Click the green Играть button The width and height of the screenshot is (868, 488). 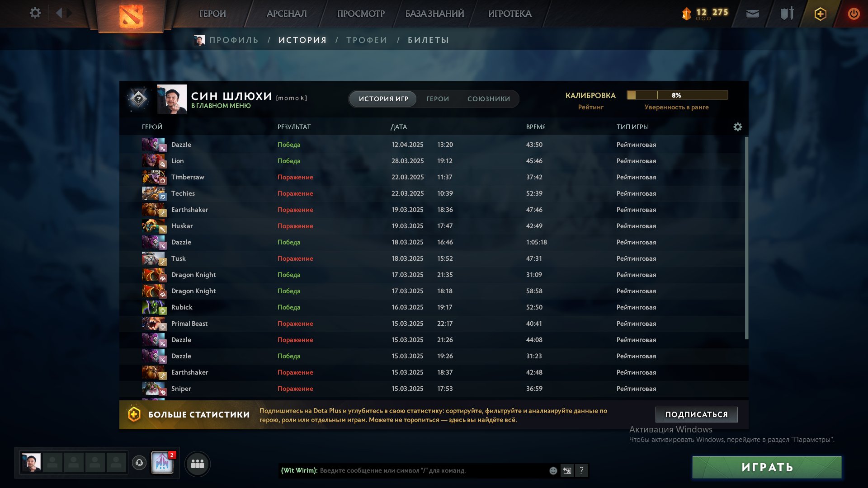coord(767,467)
